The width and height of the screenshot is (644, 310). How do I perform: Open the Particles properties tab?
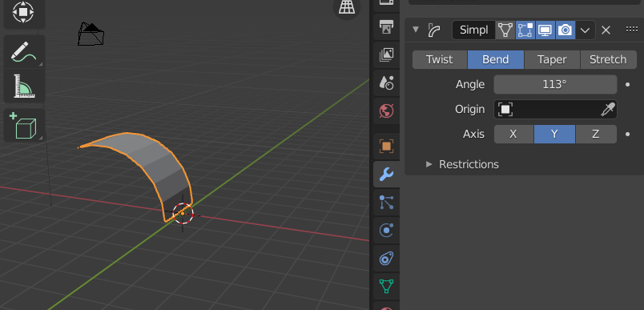387,203
